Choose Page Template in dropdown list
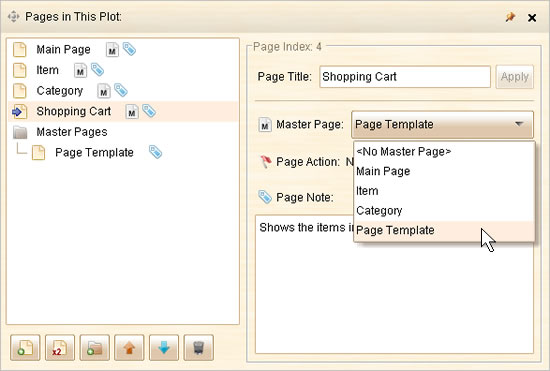Viewport: 550px width, 371px height. [x=444, y=230]
